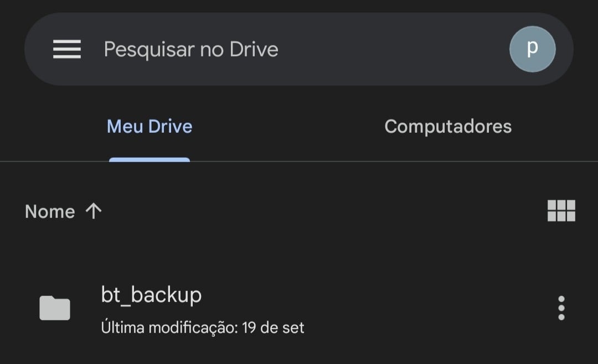Tap the letter p in profile circle
Screen dimensions: 598x364
532,48
